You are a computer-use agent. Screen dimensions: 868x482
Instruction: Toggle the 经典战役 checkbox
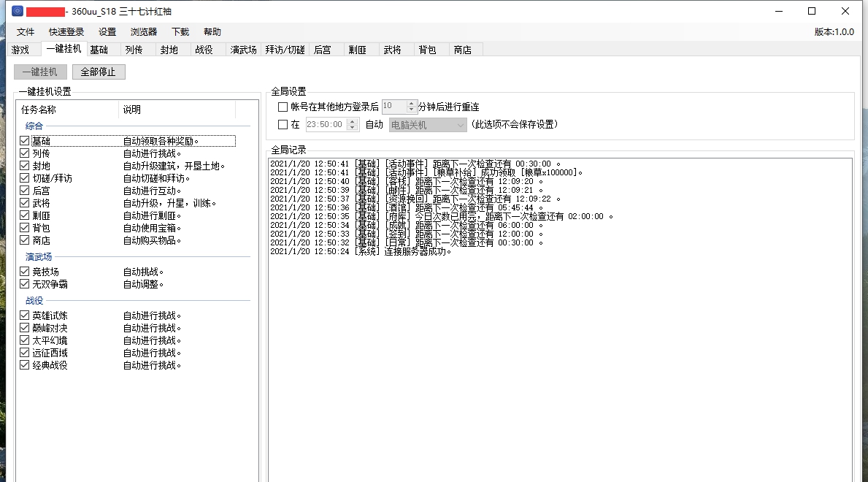click(24, 364)
